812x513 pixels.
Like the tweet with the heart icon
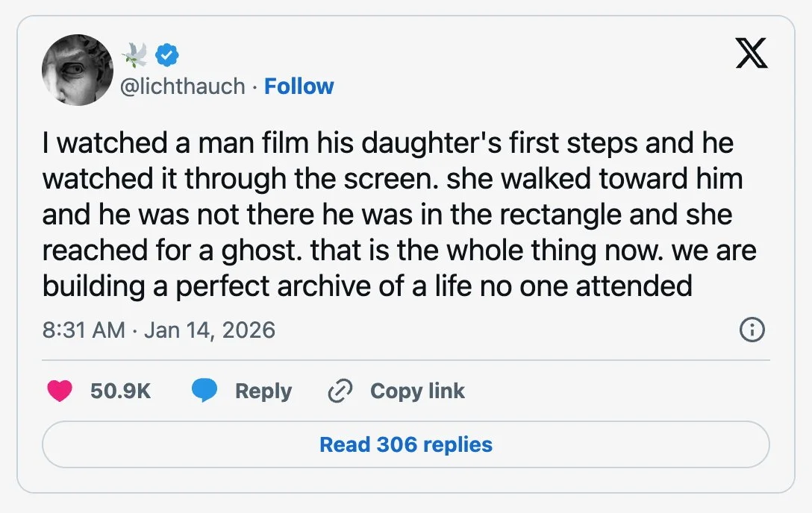pos(60,391)
